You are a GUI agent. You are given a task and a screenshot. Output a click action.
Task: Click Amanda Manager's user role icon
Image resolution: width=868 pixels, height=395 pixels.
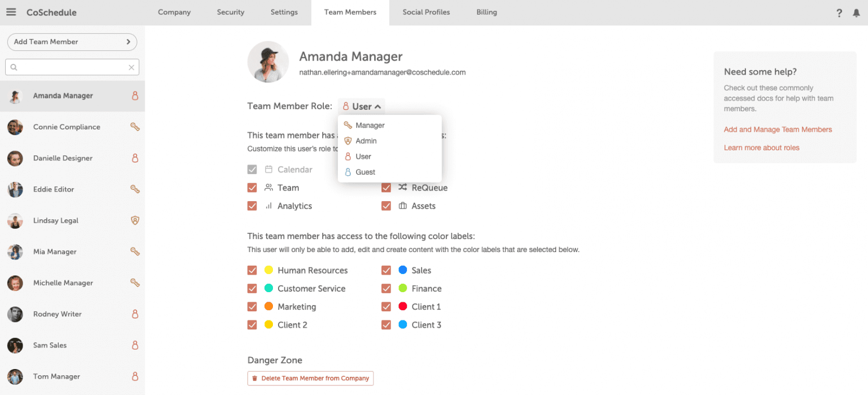click(x=135, y=96)
